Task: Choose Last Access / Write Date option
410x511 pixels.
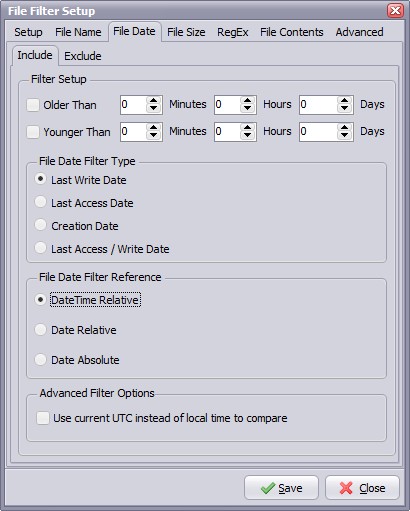Action: [x=41, y=248]
